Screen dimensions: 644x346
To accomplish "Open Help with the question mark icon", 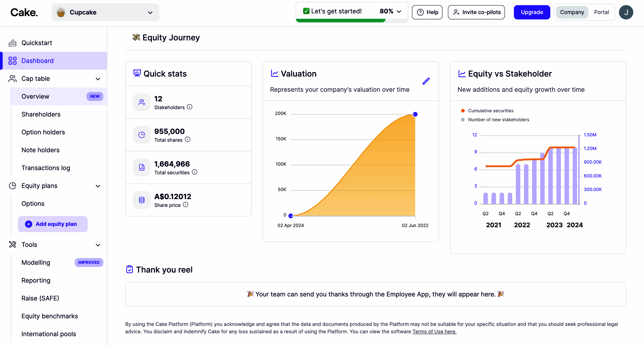I will point(420,12).
